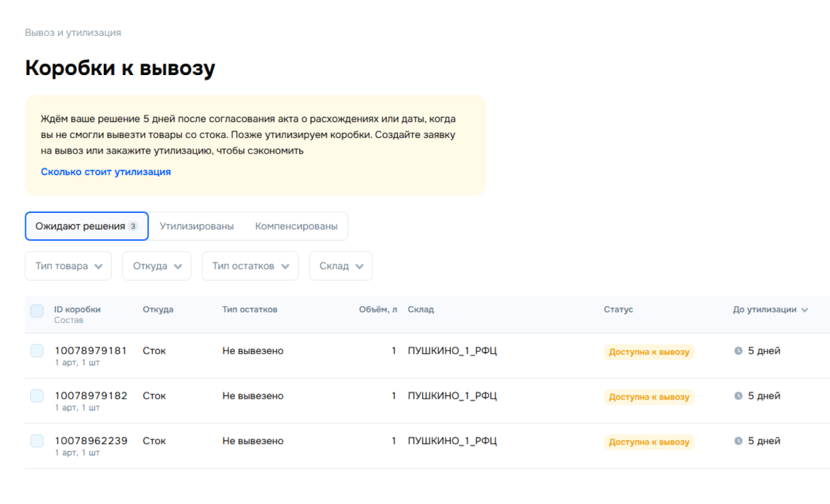Screen dimensions: 830x504
Task: Toggle the select-all checkbox in the table header
Action: point(37,311)
